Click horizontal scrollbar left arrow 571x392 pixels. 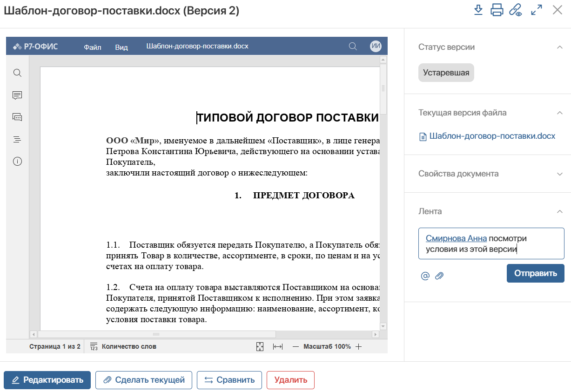34,334
